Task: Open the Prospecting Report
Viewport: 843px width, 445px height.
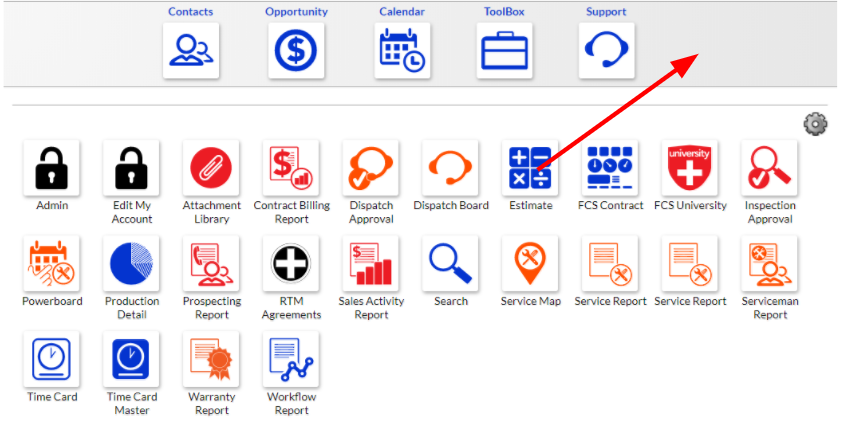Action: tap(211, 263)
